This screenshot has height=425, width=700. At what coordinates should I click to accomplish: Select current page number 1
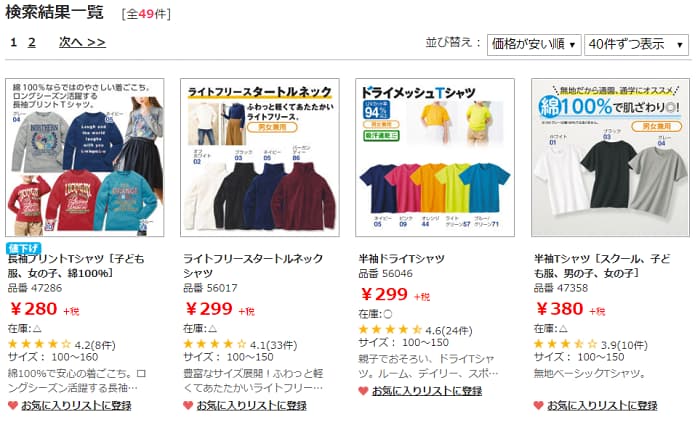coord(13,42)
